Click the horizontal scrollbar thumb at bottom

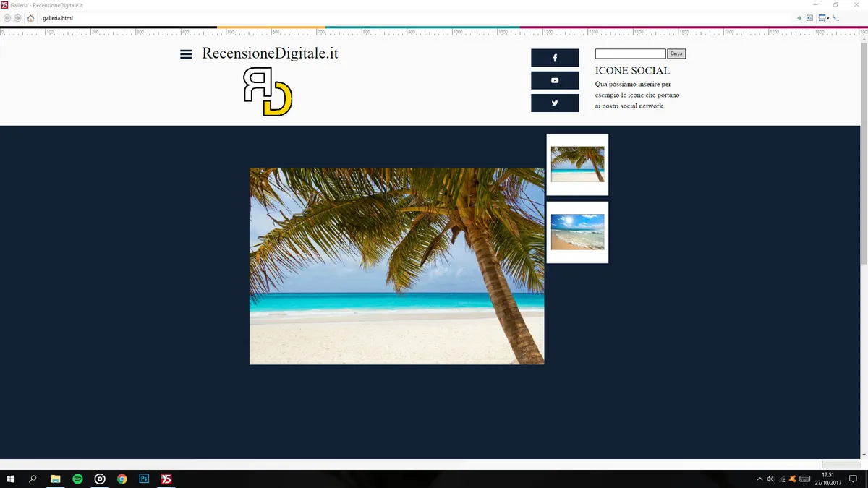(841, 464)
